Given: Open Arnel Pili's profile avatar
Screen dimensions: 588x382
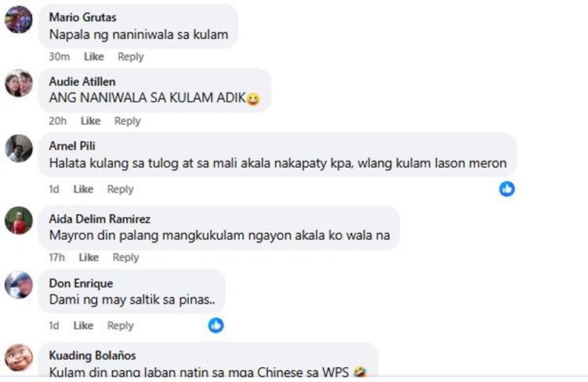Looking at the screenshot, I should pos(19,148).
